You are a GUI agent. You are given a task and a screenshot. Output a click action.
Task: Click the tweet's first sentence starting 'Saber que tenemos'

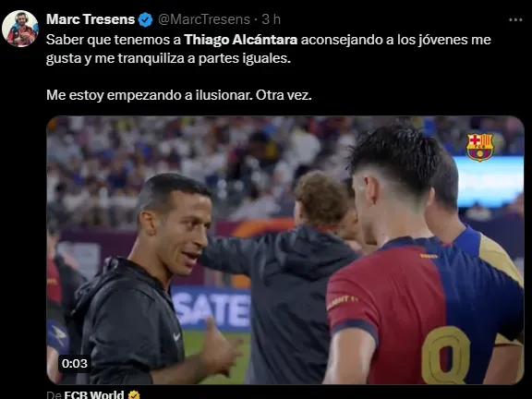269,49
